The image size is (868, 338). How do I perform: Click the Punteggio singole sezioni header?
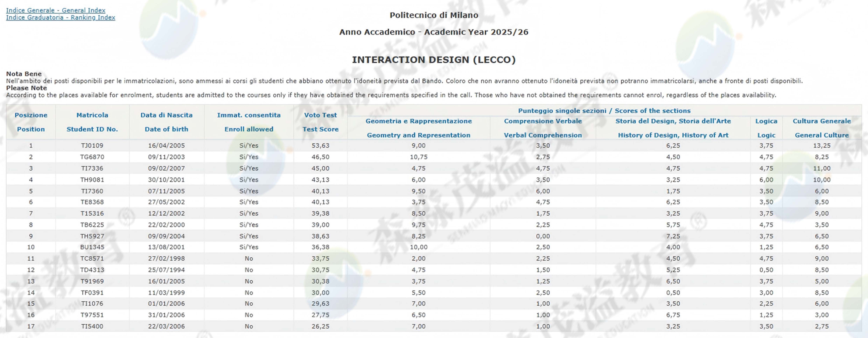(604, 111)
